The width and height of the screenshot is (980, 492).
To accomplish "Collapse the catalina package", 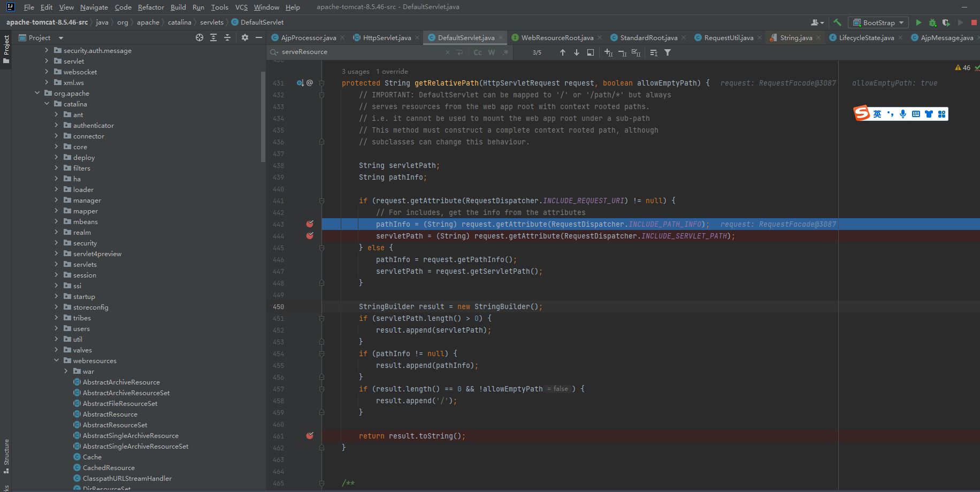I will coord(47,104).
